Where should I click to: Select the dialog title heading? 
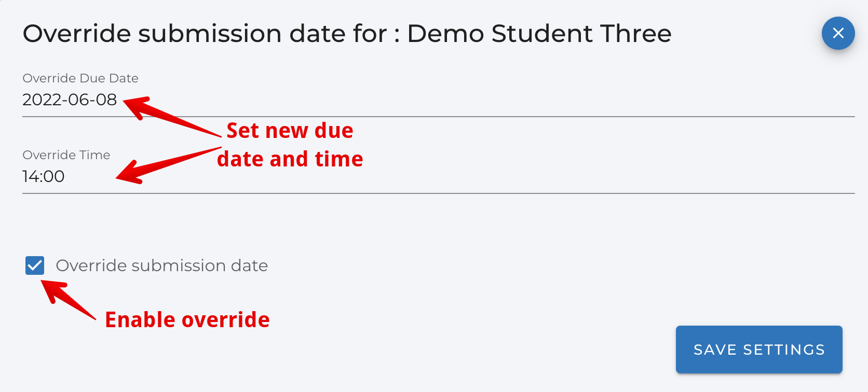[x=347, y=33]
